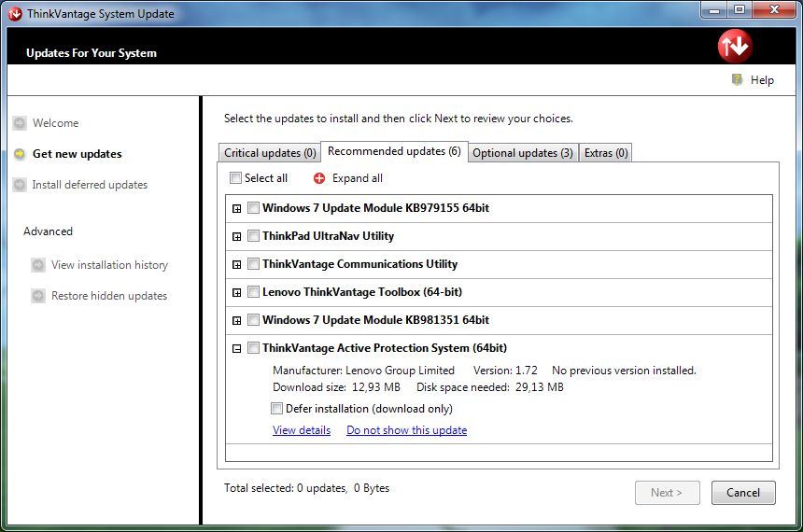Screen dimensions: 803x532
Task: Close the ThinkVantage System Update window
Action: tap(774, 9)
